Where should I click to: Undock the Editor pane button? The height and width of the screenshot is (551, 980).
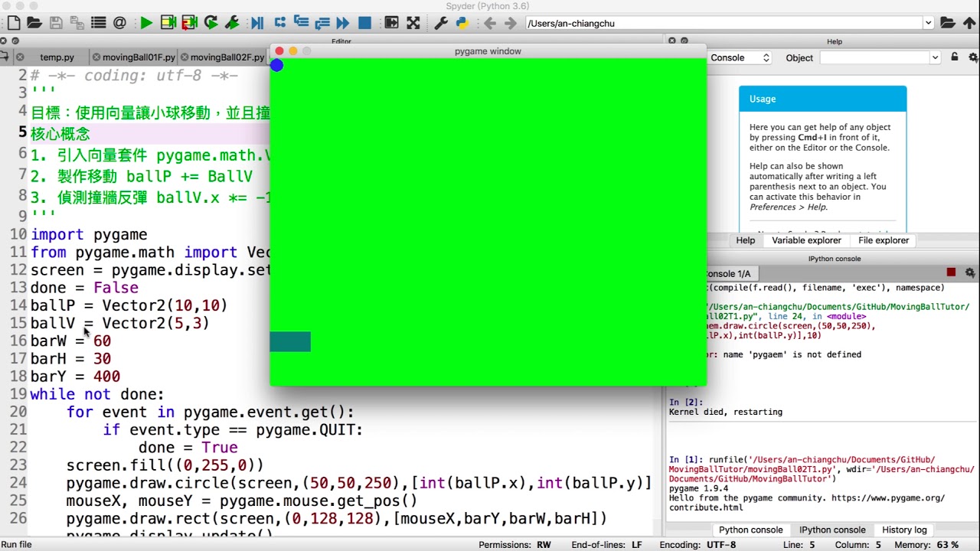pos(15,41)
